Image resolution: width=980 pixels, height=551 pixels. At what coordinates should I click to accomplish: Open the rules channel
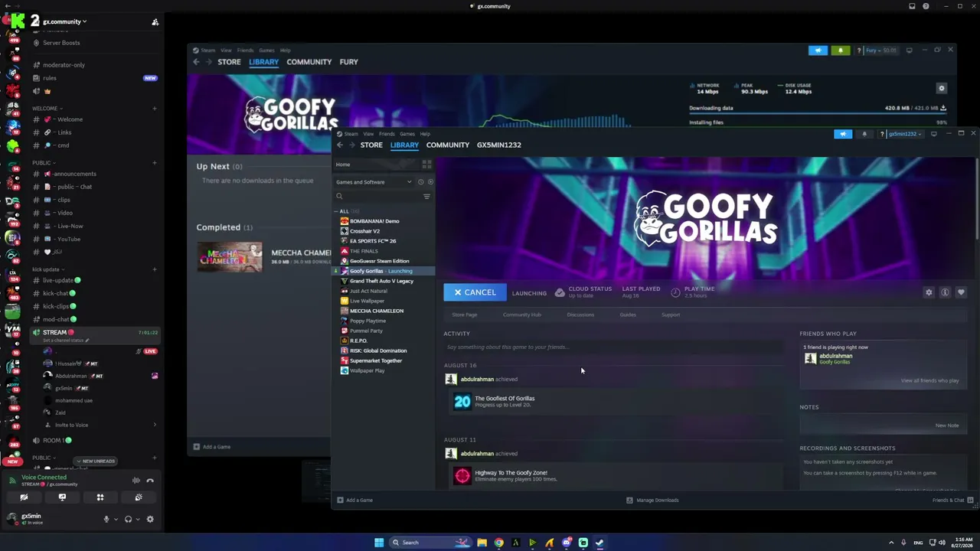point(50,78)
